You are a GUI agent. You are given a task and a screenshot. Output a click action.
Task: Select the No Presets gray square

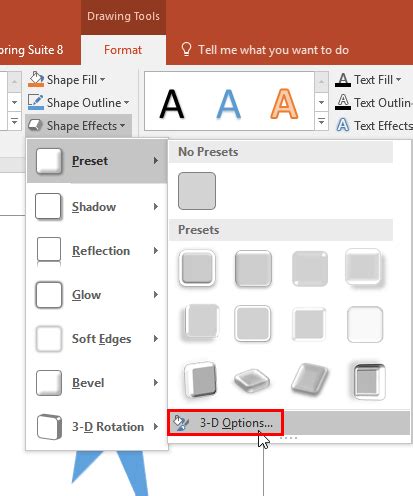(197, 191)
